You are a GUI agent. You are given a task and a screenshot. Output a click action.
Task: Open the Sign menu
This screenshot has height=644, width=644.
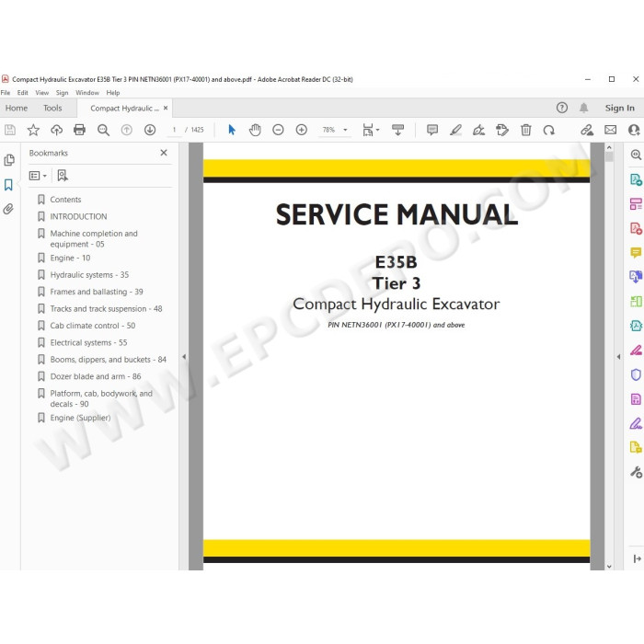click(62, 93)
